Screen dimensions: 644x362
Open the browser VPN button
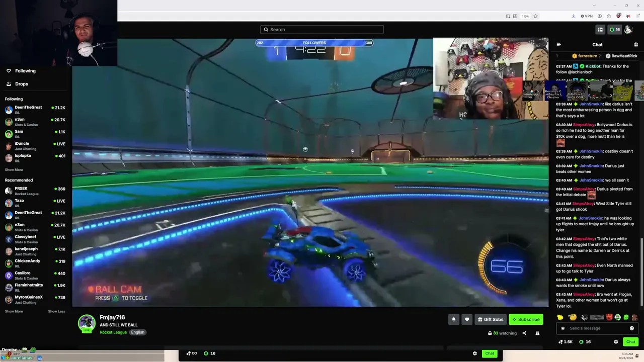coord(587,16)
